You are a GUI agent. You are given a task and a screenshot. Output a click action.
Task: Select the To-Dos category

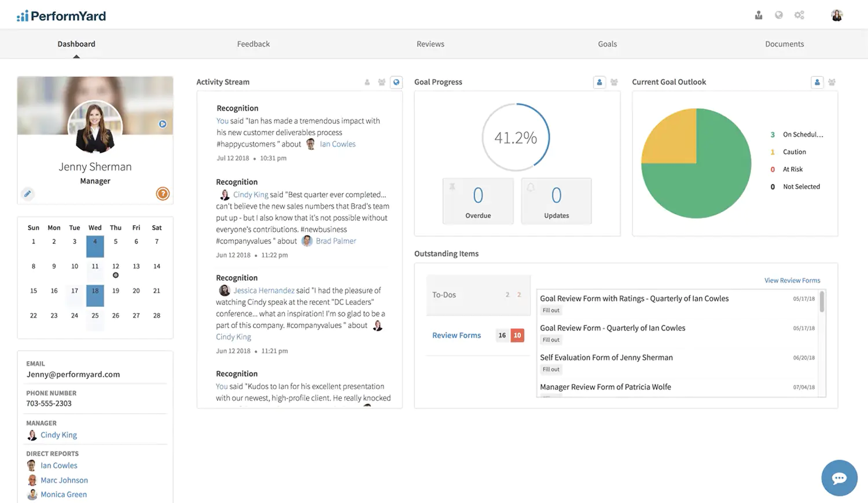point(478,295)
